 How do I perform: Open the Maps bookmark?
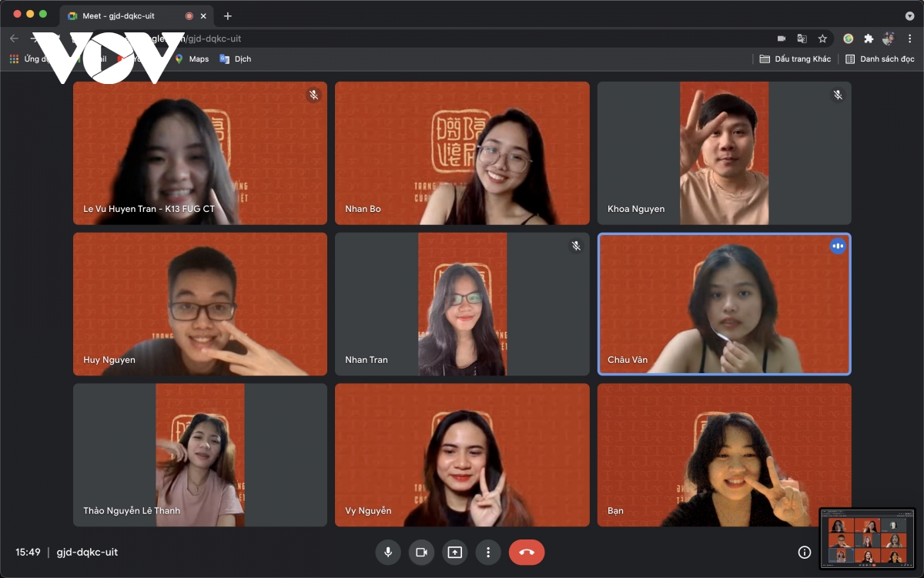coord(192,59)
